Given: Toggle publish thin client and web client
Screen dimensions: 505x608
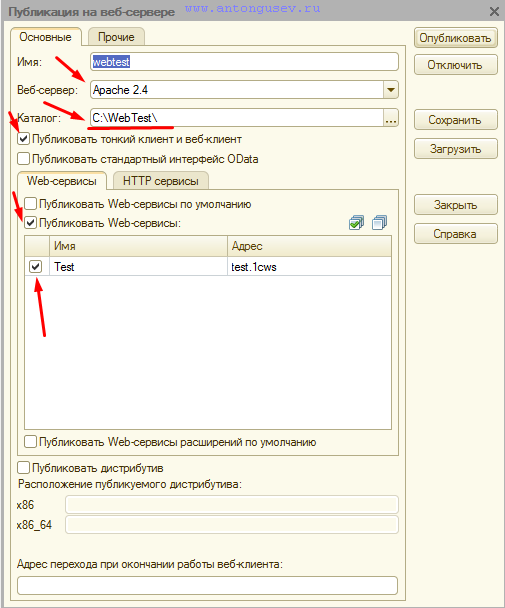Looking at the screenshot, I should (24, 139).
